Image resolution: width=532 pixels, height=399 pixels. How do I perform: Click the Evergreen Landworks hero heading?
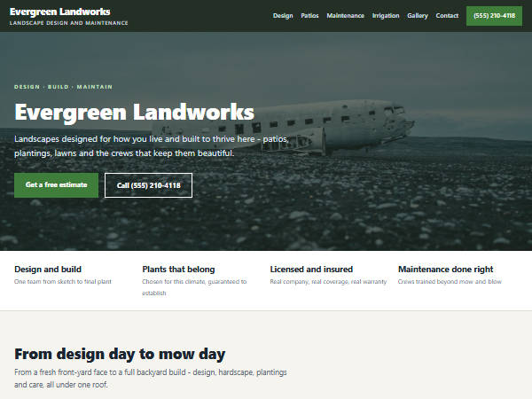135,112
